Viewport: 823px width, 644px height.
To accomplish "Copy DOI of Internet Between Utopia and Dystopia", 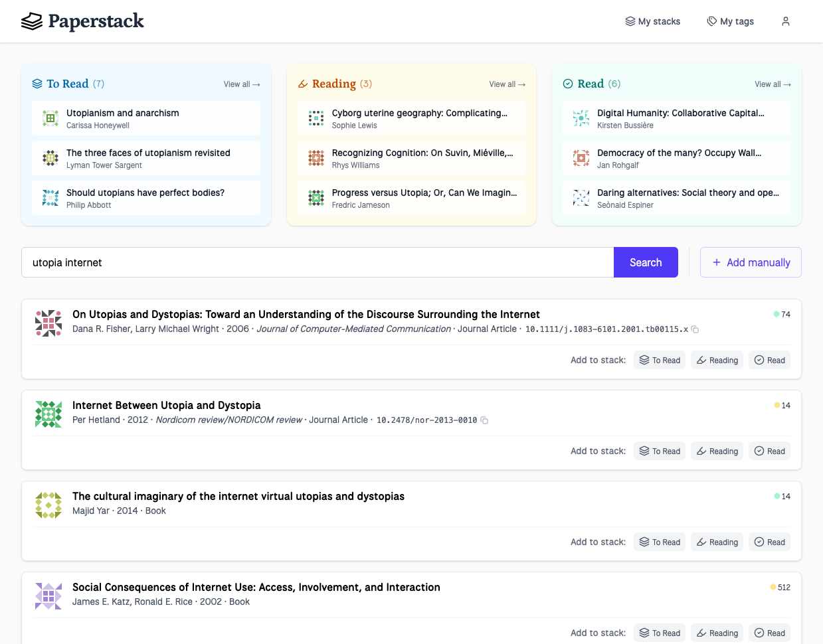I will 484,420.
